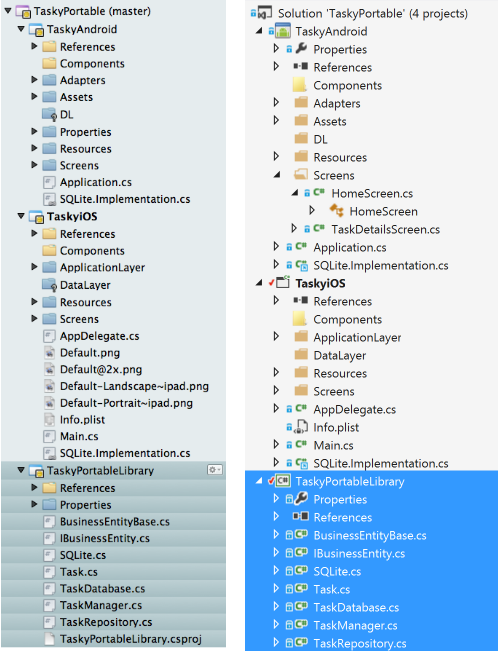Collapse the Screens folder in Solution Explorer
The width and height of the screenshot is (498, 651).
click(x=277, y=175)
